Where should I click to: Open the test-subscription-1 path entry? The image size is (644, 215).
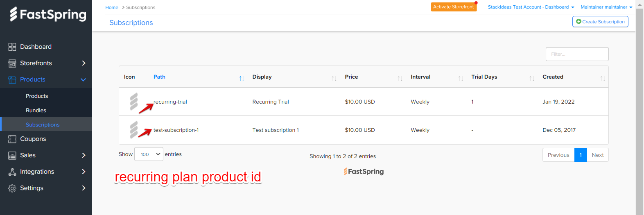click(176, 130)
